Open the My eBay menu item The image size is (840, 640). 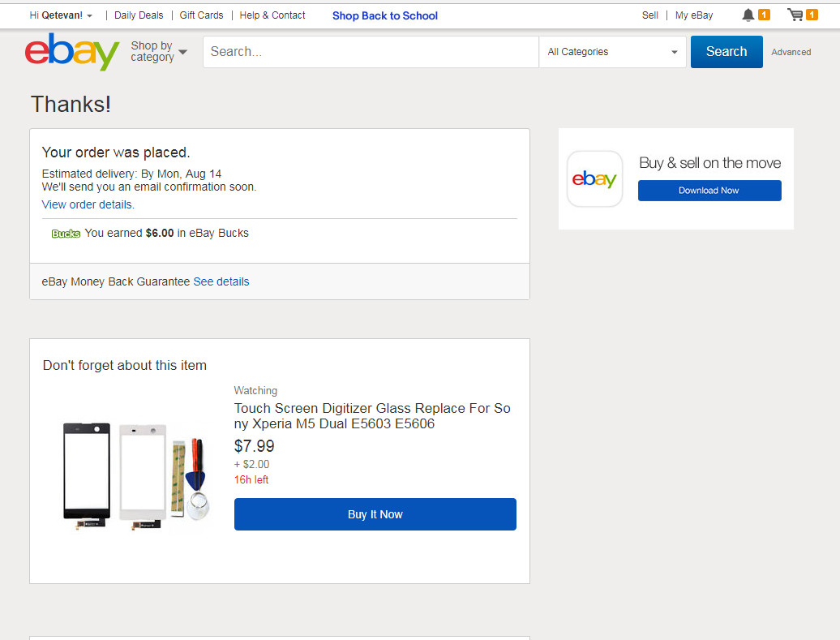pyautogui.click(x=694, y=15)
